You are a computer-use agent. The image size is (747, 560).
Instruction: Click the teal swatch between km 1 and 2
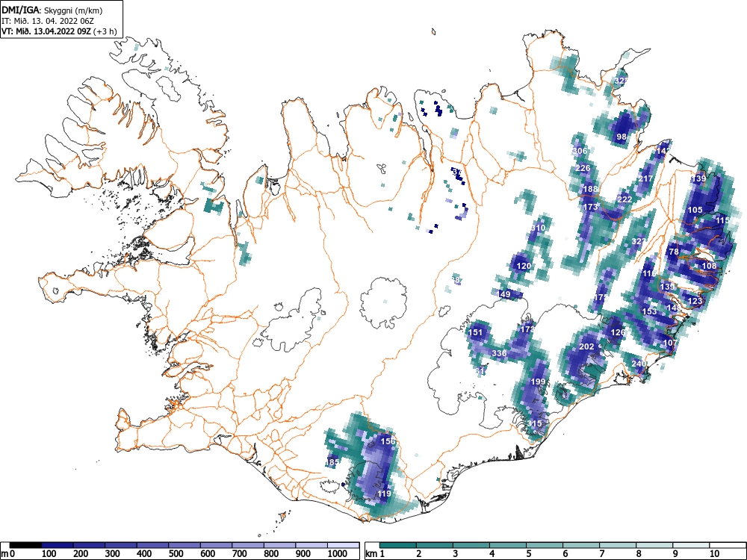[x=398, y=545]
